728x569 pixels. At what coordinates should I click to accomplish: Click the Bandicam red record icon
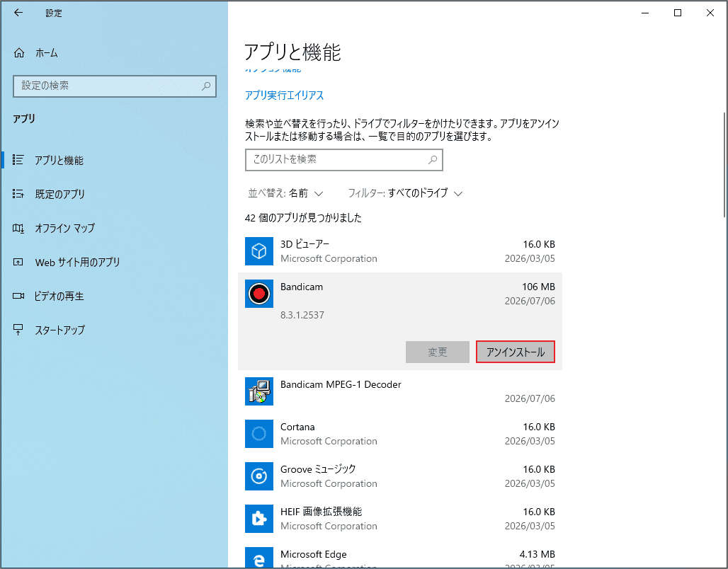(259, 294)
